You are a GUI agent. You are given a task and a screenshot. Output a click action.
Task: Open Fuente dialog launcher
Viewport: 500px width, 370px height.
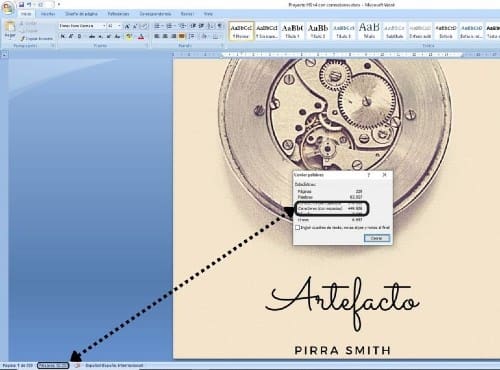click(x=146, y=46)
